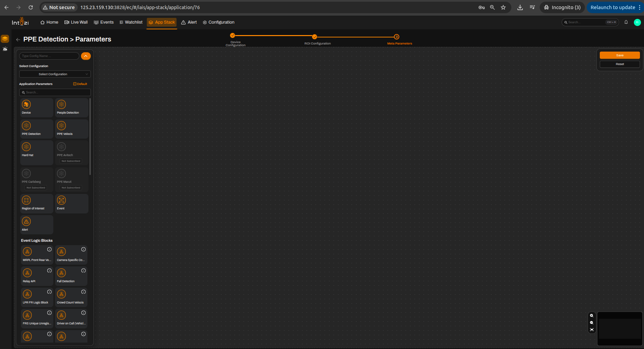This screenshot has height=349, width=644.
Task: Open the user profile avatar
Action: click(x=637, y=22)
